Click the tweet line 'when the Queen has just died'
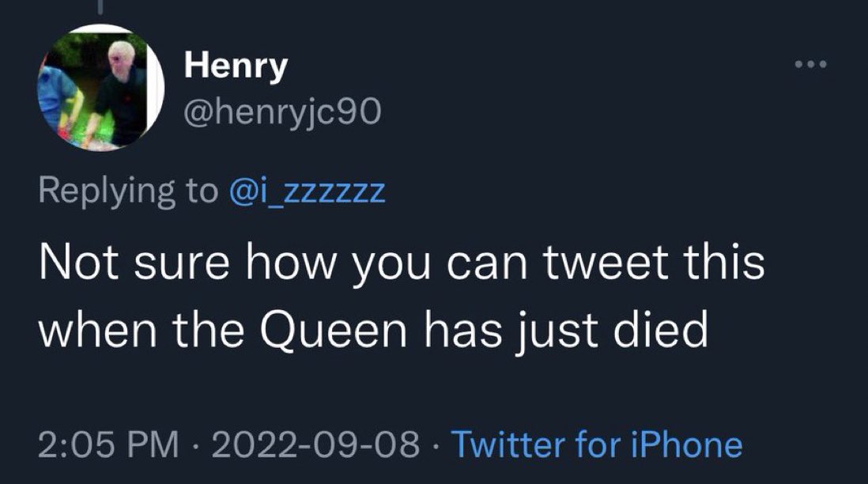 pyautogui.click(x=373, y=331)
